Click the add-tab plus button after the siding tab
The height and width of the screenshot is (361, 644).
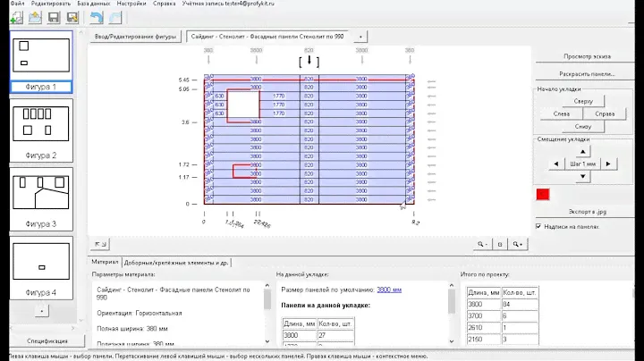(x=360, y=37)
